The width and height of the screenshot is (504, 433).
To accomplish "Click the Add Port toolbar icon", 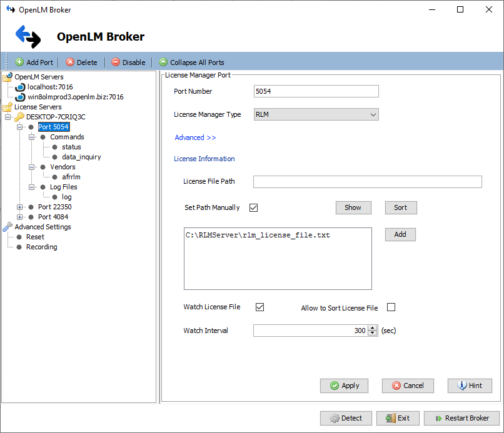I will (x=19, y=62).
